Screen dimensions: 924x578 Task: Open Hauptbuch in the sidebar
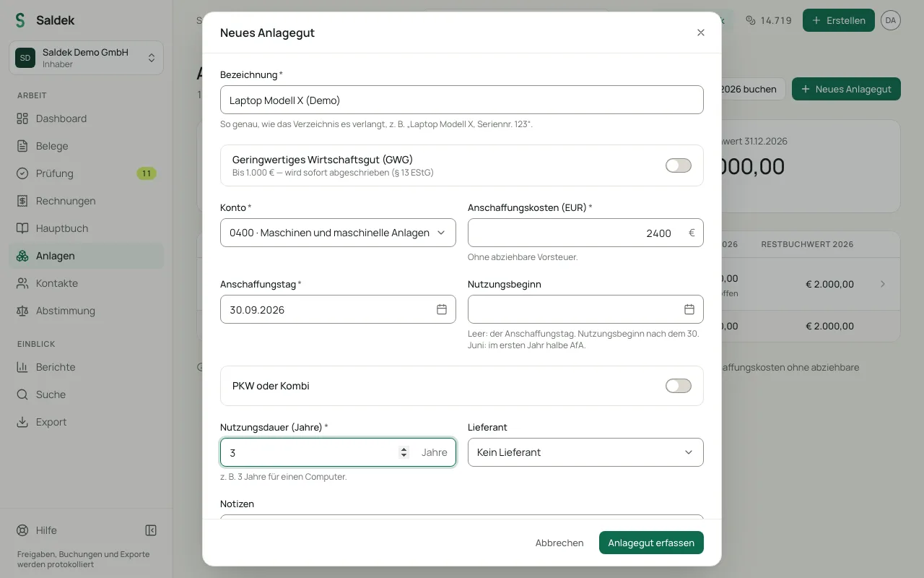pyautogui.click(x=86, y=228)
